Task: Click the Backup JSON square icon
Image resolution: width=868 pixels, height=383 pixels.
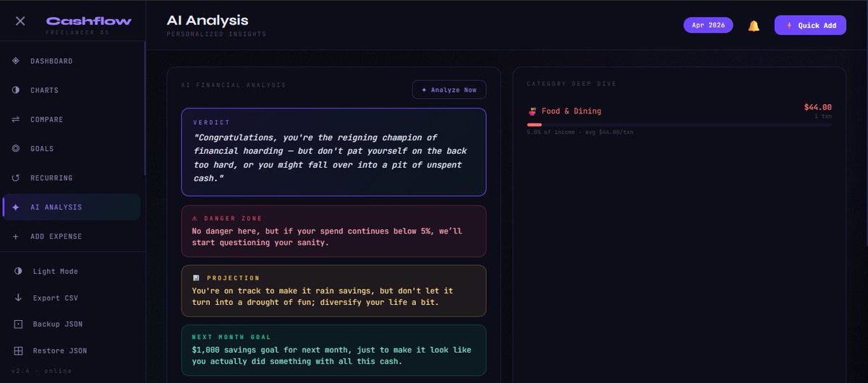Action: click(x=18, y=324)
